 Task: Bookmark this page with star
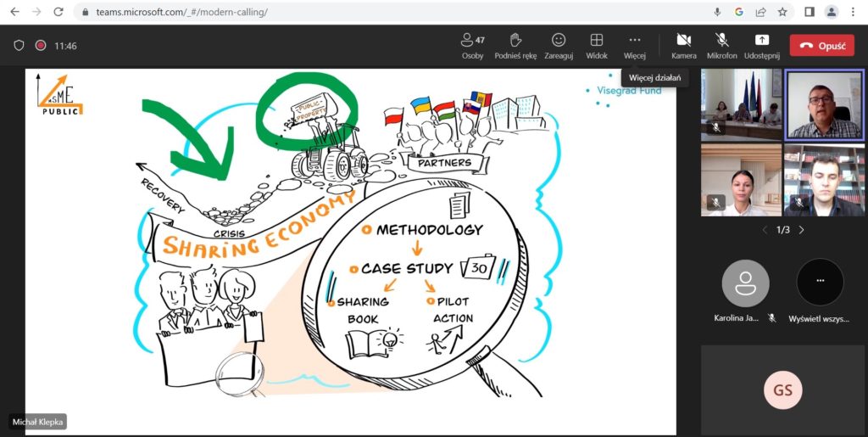pos(782,12)
